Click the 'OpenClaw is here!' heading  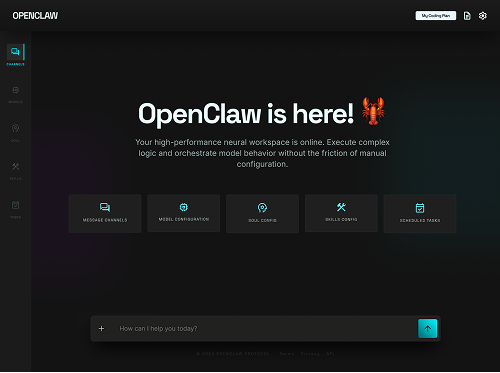click(x=246, y=113)
